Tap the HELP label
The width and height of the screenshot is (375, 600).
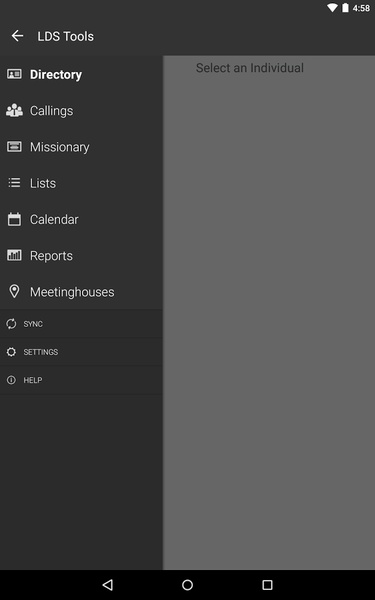33,380
